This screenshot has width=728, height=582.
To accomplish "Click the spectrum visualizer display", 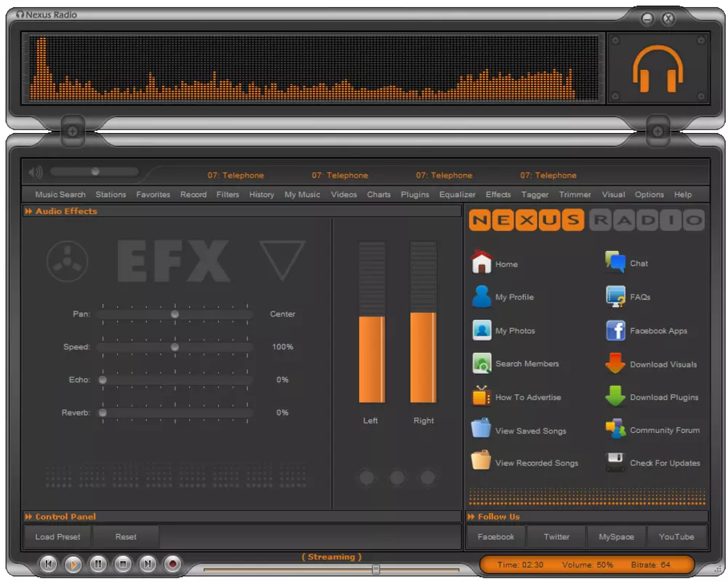I will click(x=314, y=68).
